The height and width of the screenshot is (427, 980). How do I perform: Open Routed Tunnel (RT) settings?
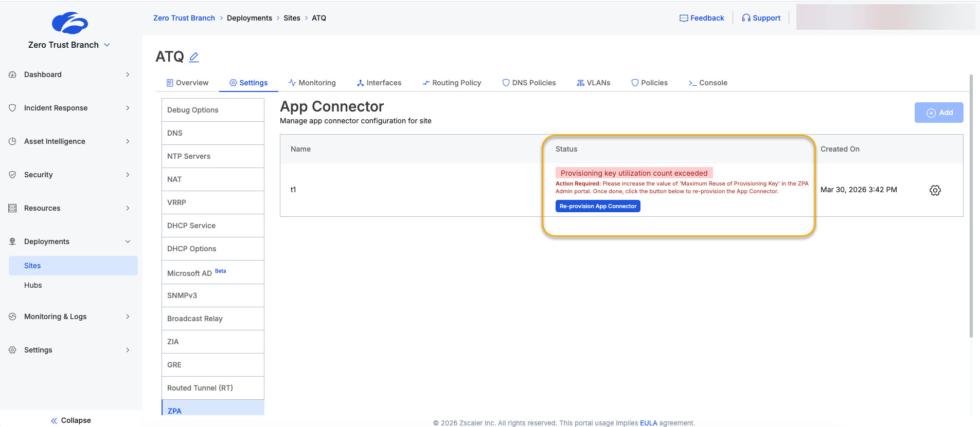point(213,388)
